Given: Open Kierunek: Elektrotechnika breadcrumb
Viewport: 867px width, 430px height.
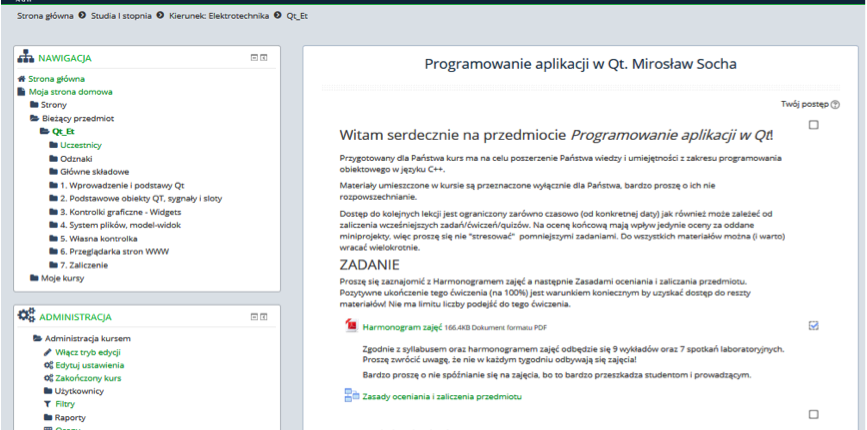Looking at the screenshot, I should coord(219,16).
